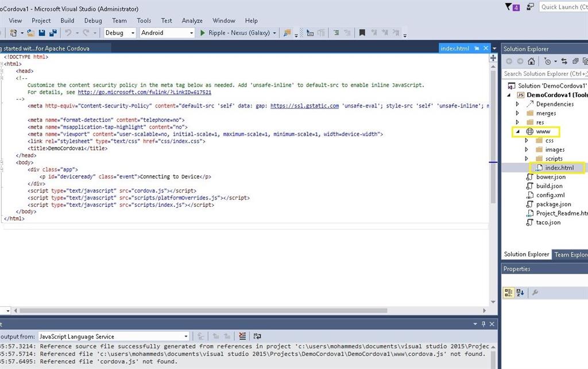Click the notifications flag icon
The height and width of the screenshot is (369, 588).
(x=510, y=7)
